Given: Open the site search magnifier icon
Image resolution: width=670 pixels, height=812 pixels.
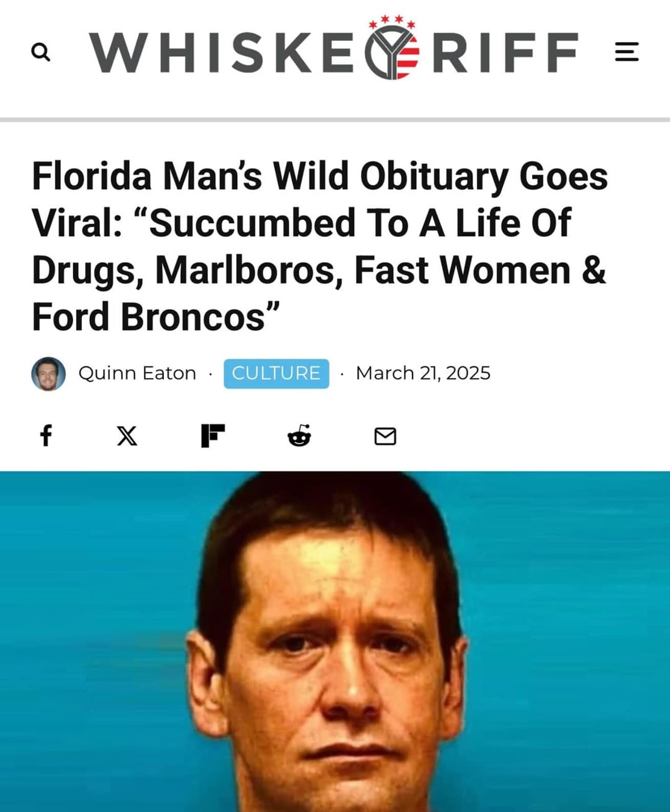Looking at the screenshot, I should pyautogui.click(x=41, y=52).
